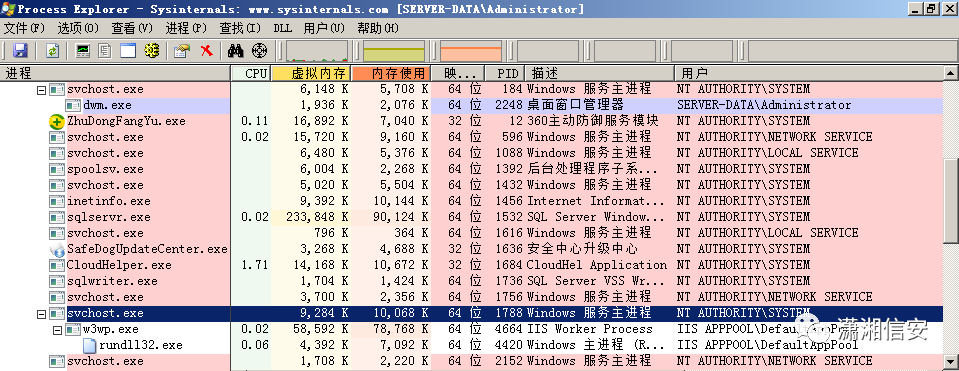Collapse the selected svchost.exe PID 1788 tree
This screenshot has width=959, height=371.
point(42,314)
